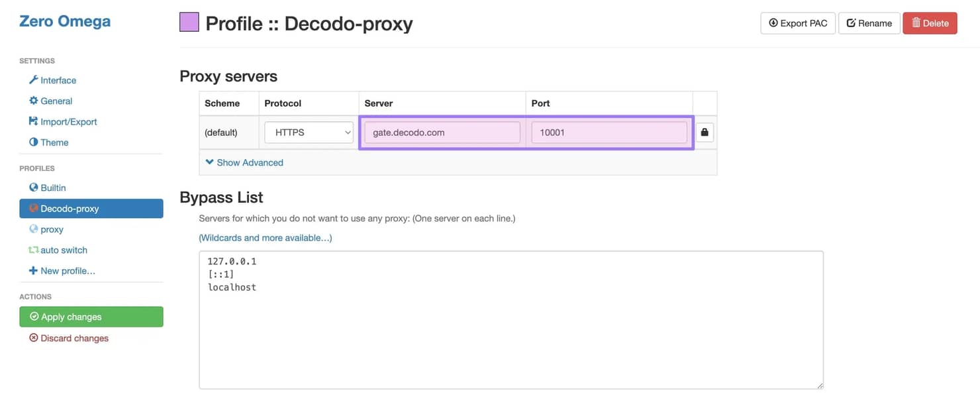Click the Theme half-circle icon
980x397 pixels.
33,142
